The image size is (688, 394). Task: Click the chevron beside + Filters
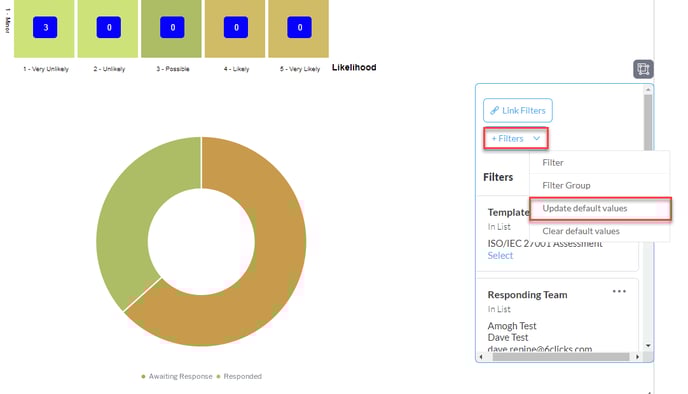[x=536, y=139]
